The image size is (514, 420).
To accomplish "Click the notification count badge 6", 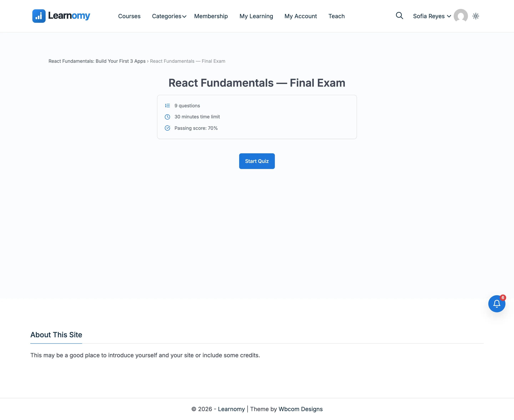I will (503, 298).
